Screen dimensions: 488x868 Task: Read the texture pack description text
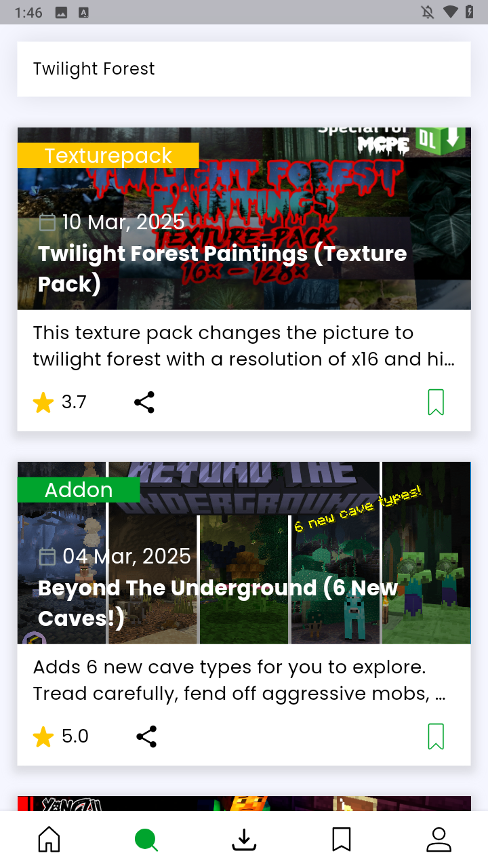tap(244, 346)
